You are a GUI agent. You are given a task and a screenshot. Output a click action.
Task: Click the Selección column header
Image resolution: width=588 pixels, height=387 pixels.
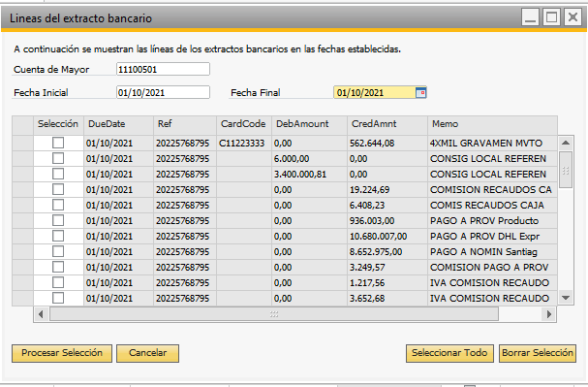(58, 124)
